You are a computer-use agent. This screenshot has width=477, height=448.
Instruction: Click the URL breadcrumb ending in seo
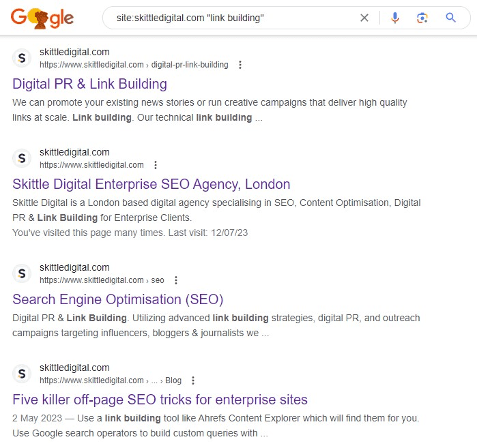pos(102,280)
